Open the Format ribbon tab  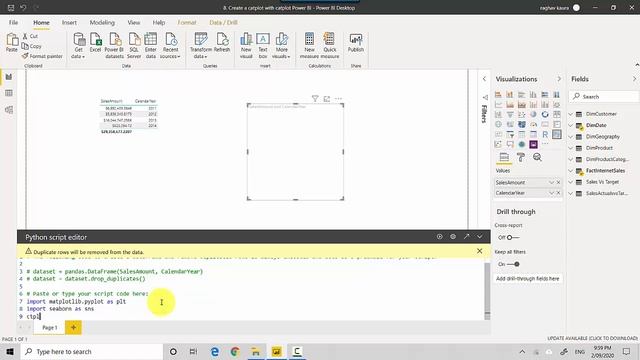[187, 22]
